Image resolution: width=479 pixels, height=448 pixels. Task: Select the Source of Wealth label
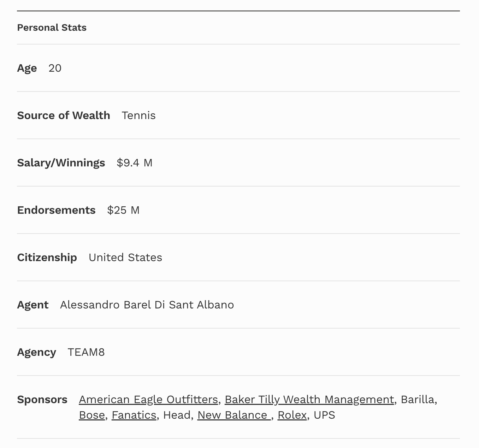(x=64, y=116)
